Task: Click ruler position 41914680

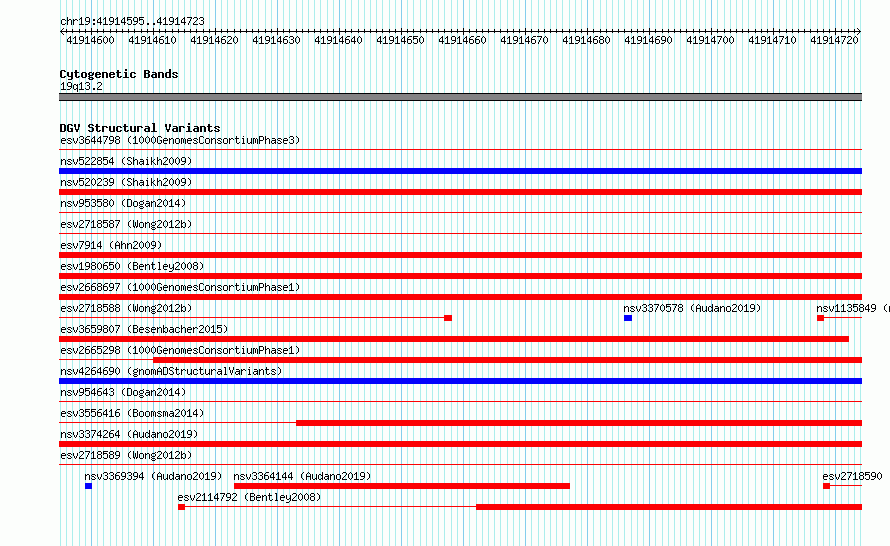Action: [x=586, y=40]
